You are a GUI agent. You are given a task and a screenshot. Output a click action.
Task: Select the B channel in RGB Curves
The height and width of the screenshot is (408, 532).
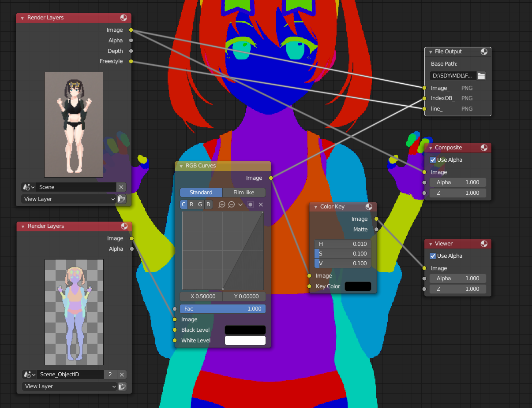pos(208,204)
